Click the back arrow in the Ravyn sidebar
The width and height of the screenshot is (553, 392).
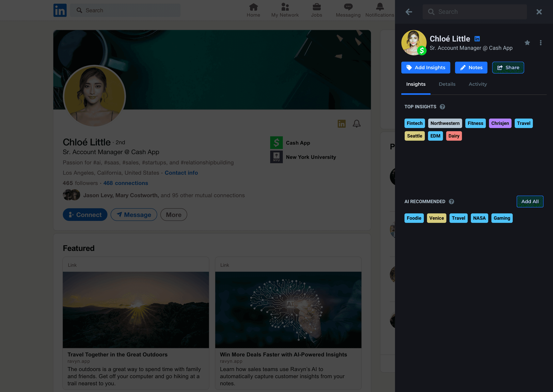(409, 12)
